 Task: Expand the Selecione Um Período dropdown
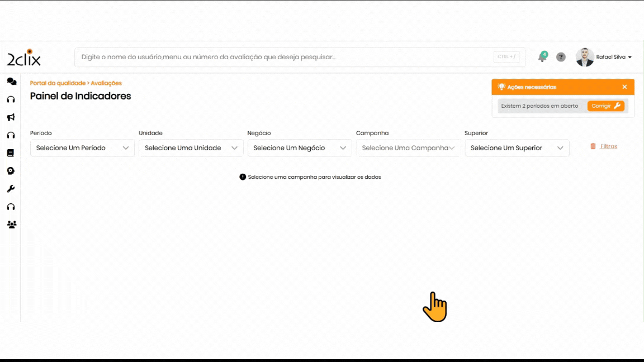coord(82,148)
